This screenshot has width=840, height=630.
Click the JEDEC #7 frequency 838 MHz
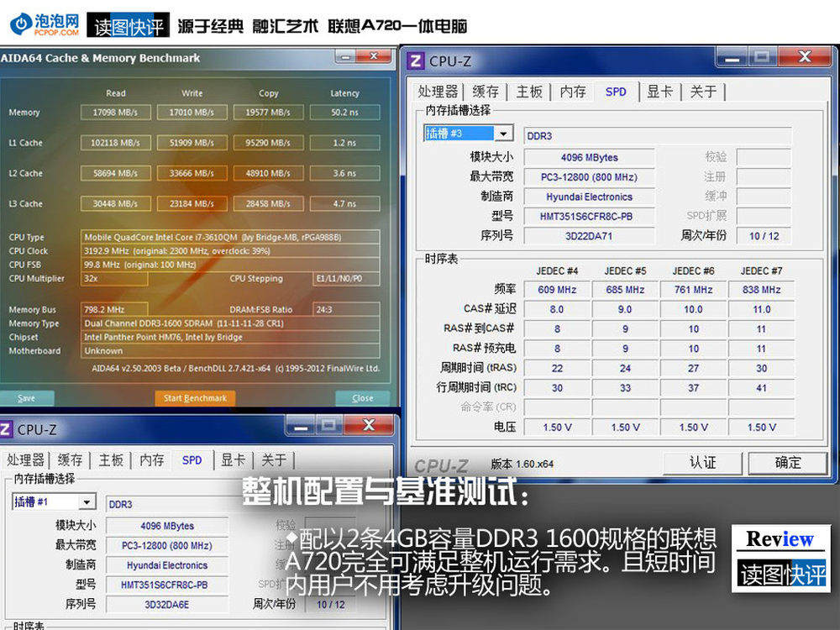pos(761,290)
